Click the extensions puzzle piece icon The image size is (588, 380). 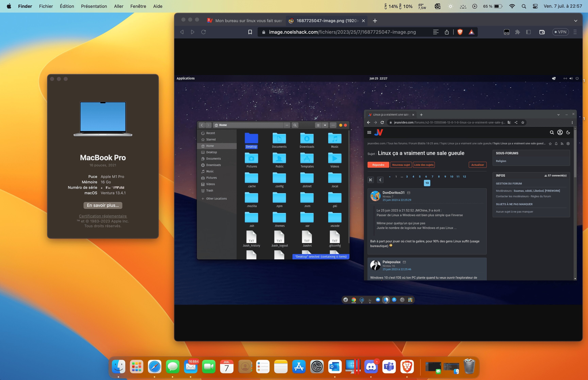click(x=517, y=32)
